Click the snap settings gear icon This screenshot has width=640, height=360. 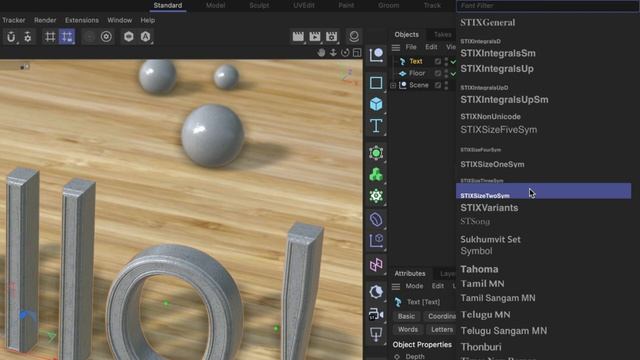click(28, 37)
